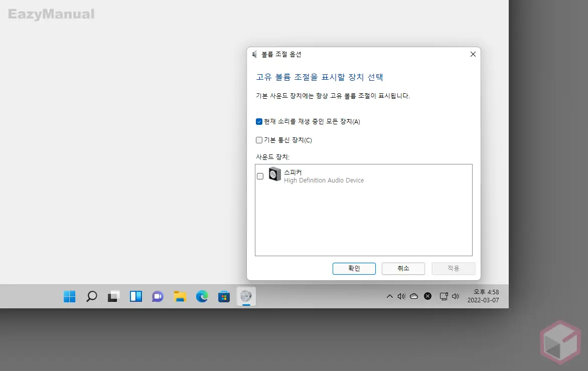Select the 스피커 device name
This screenshot has height=371, width=588.
point(293,172)
